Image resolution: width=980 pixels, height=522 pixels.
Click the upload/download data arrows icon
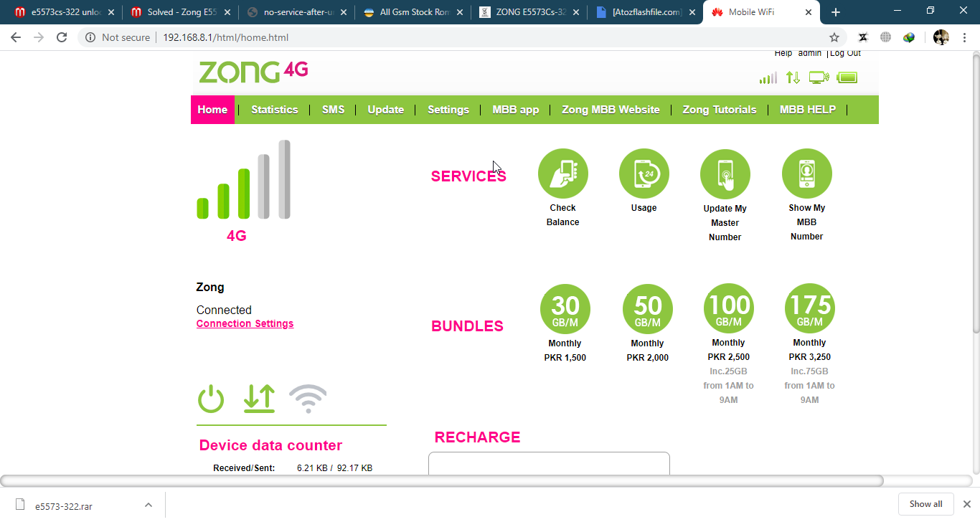tap(259, 399)
